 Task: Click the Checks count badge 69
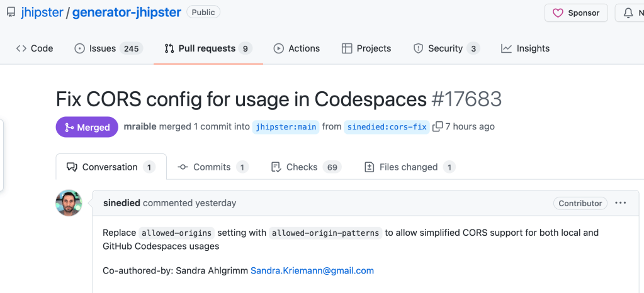(332, 167)
